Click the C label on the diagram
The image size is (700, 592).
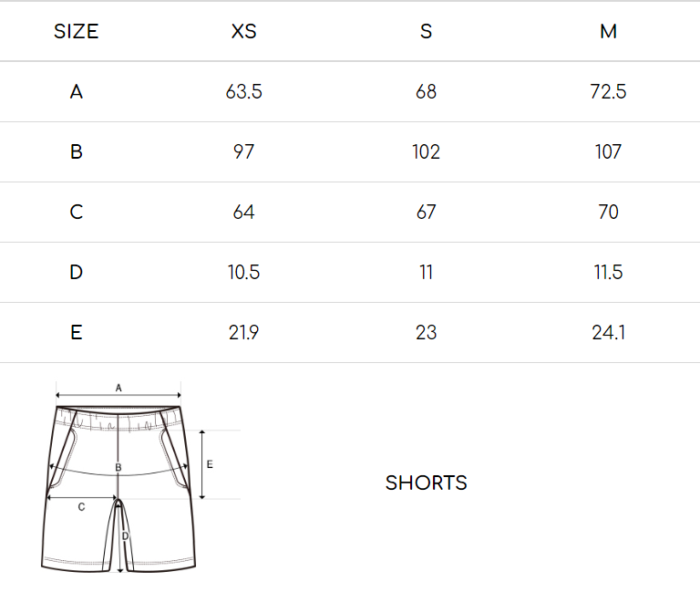81,507
